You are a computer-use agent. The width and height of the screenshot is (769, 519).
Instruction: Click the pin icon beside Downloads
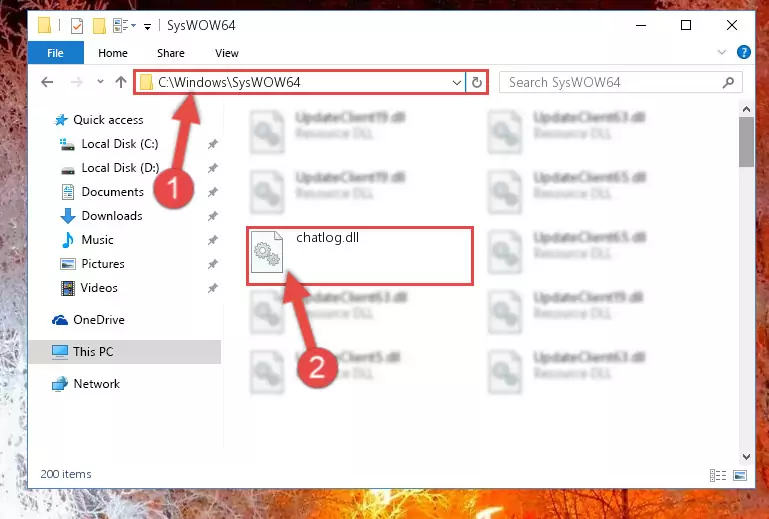click(213, 216)
